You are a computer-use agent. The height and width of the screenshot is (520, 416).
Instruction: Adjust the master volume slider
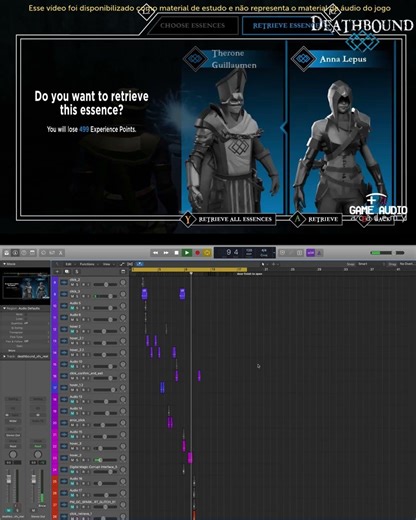(x=387, y=253)
